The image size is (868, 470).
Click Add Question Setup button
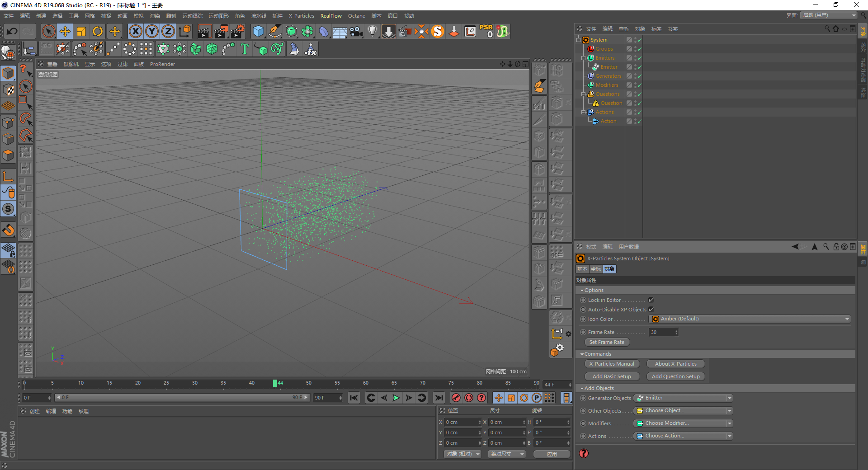[675, 377]
